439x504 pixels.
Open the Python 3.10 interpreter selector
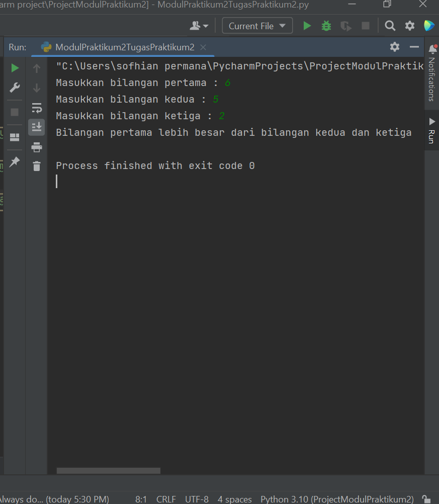click(x=337, y=499)
